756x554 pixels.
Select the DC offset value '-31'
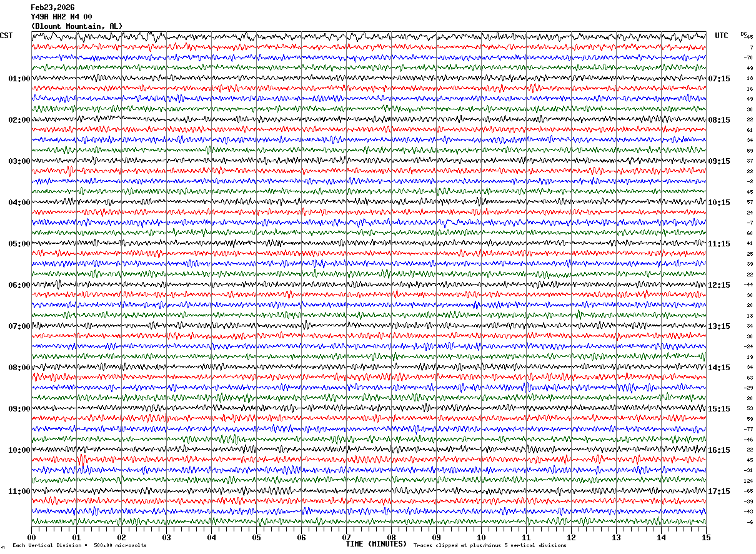coord(748,470)
